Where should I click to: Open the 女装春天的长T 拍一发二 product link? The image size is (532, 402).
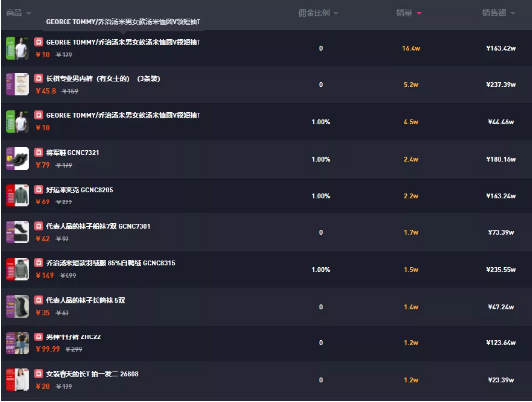pos(92,374)
